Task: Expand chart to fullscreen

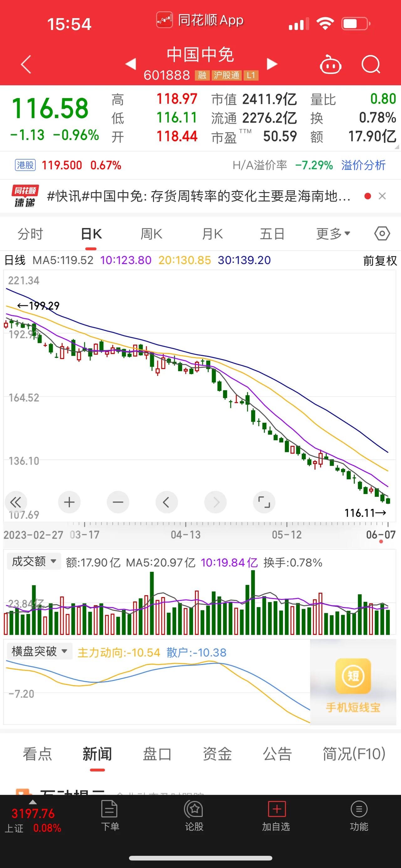Action: pos(264,502)
